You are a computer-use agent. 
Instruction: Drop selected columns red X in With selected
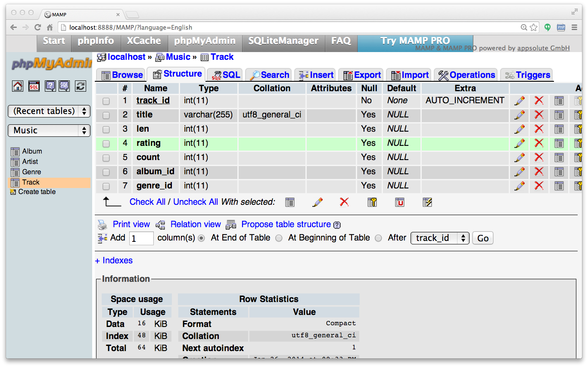[344, 202]
